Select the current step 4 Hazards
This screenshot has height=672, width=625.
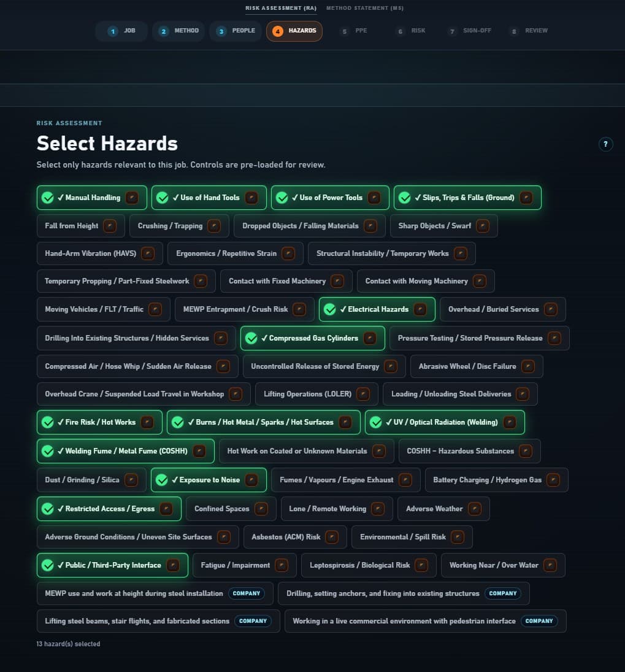coord(294,31)
